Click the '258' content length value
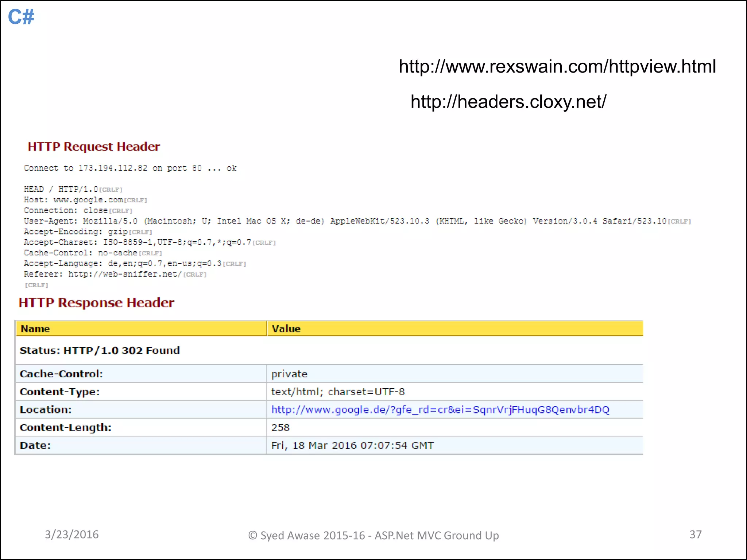747x560 pixels. 455,427
